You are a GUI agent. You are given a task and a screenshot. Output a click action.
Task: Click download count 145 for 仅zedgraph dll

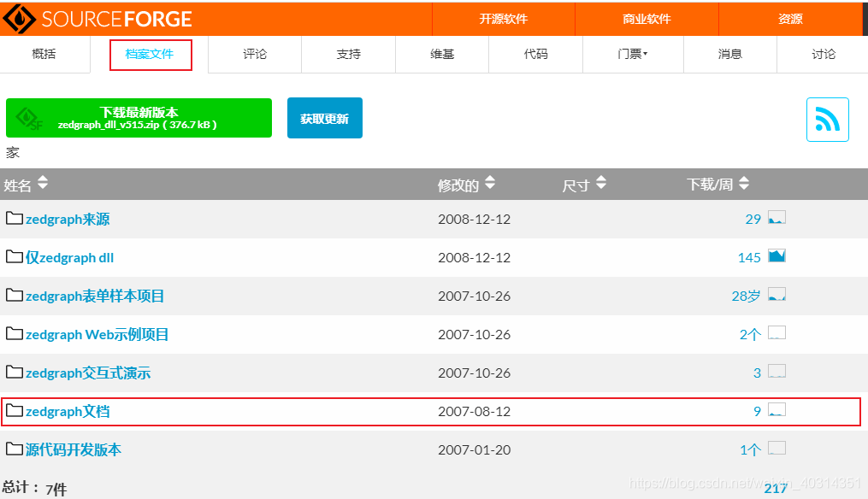point(749,257)
